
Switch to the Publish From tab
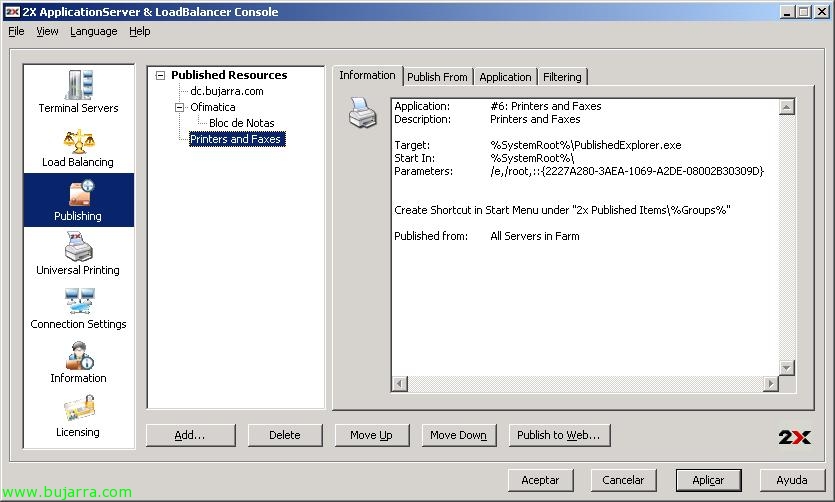[437, 77]
